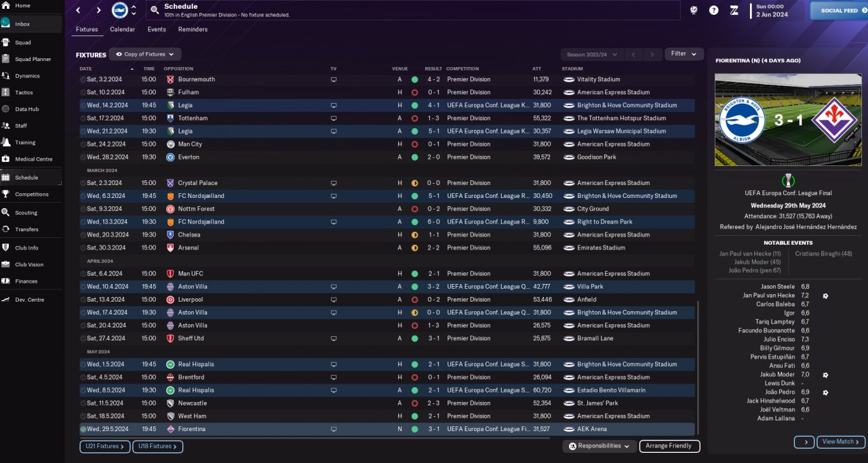Screen dimensions: 868x463
Task: Click Julio Enciso in ratings list
Action: tap(779, 339)
